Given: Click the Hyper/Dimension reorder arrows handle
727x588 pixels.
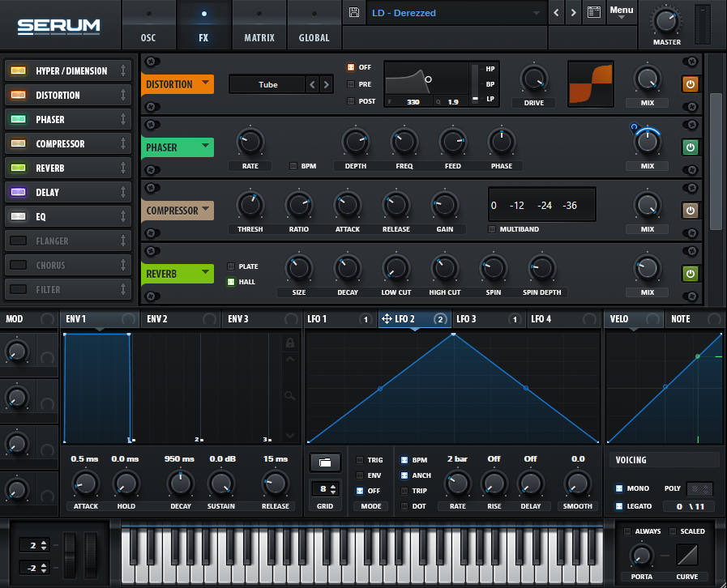Looking at the screenshot, I should coord(123,70).
